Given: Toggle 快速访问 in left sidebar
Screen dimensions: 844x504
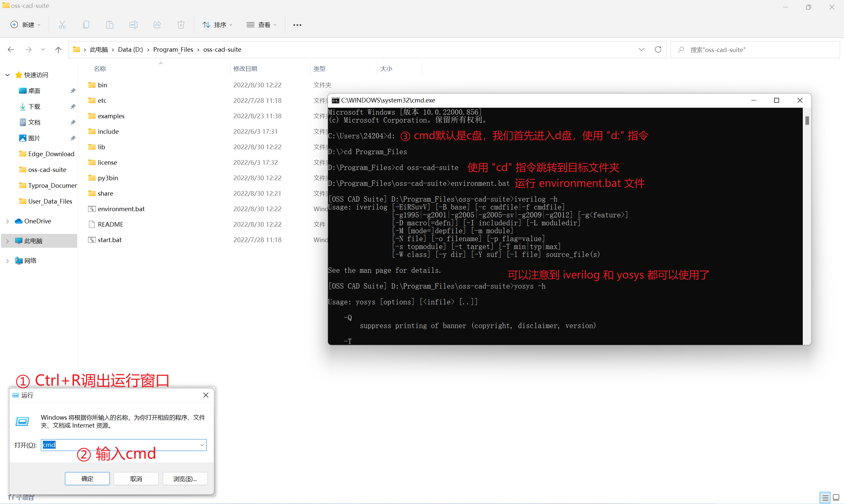Looking at the screenshot, I should click(7, 74).
